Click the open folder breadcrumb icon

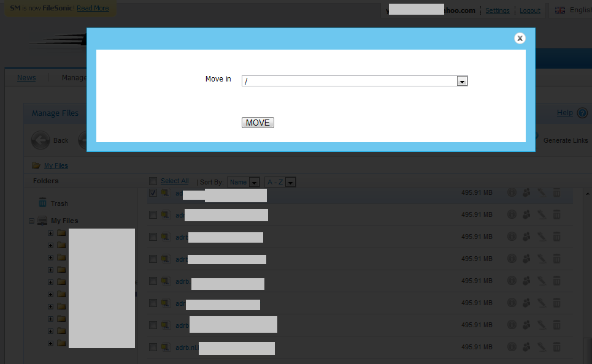[36, 165]
